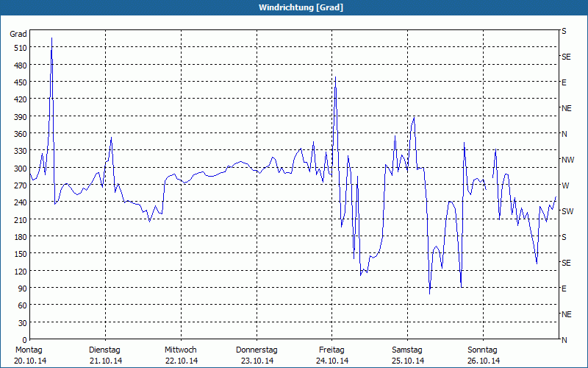
Task: Click the 24.10.14 date label
Action: 332,361
